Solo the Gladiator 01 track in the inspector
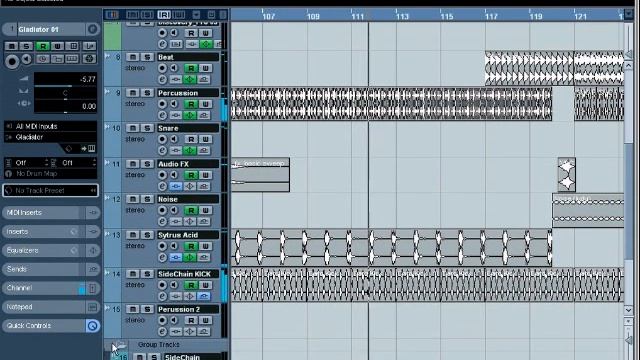640x360 pixels. (x=27, y=46)
